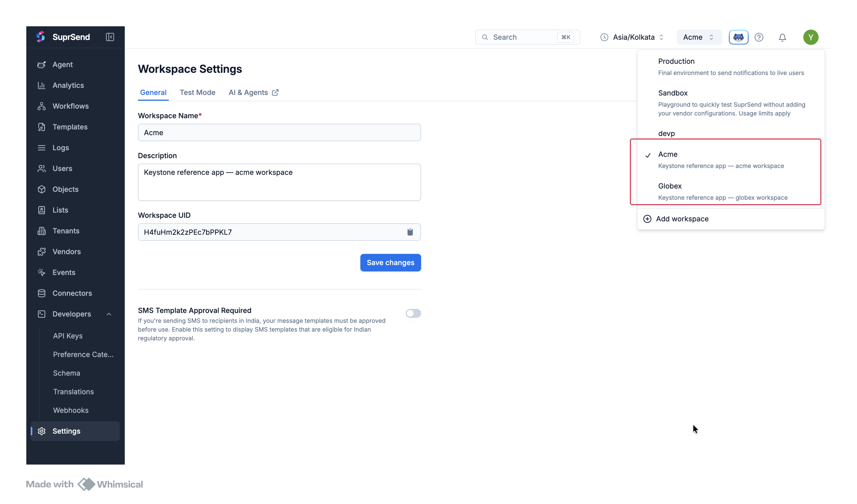Click the Search box

pos(528,37)
